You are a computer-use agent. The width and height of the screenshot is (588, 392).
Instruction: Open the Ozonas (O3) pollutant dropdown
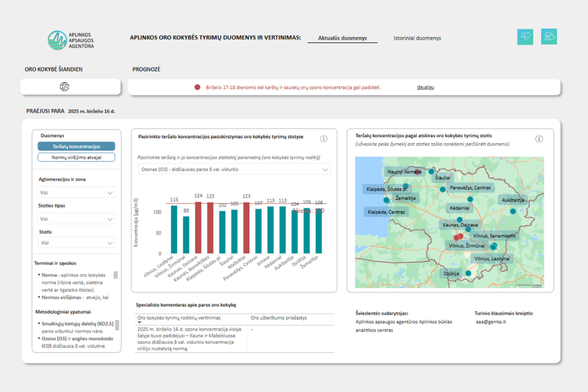[234, 169]
